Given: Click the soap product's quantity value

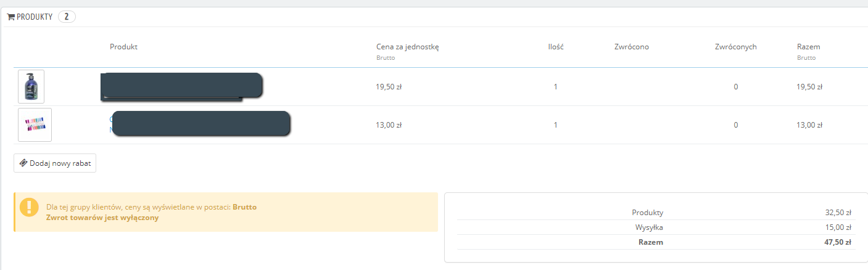Looking at the screenshot, I should [x=555, y=87].
